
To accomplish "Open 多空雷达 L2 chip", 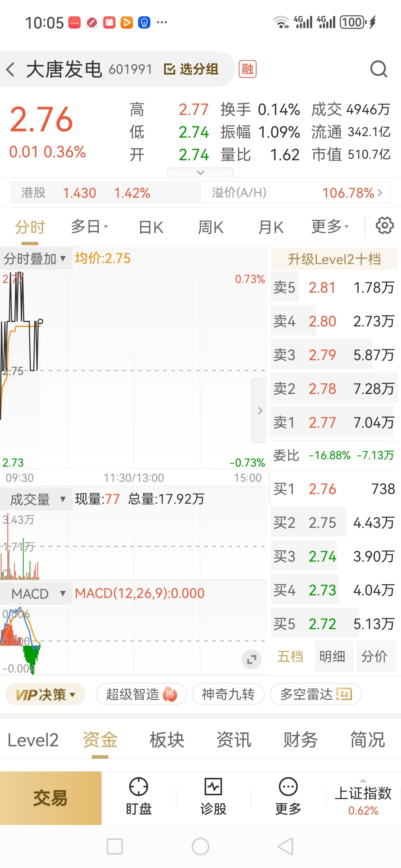I will click(x=316, y=694).
